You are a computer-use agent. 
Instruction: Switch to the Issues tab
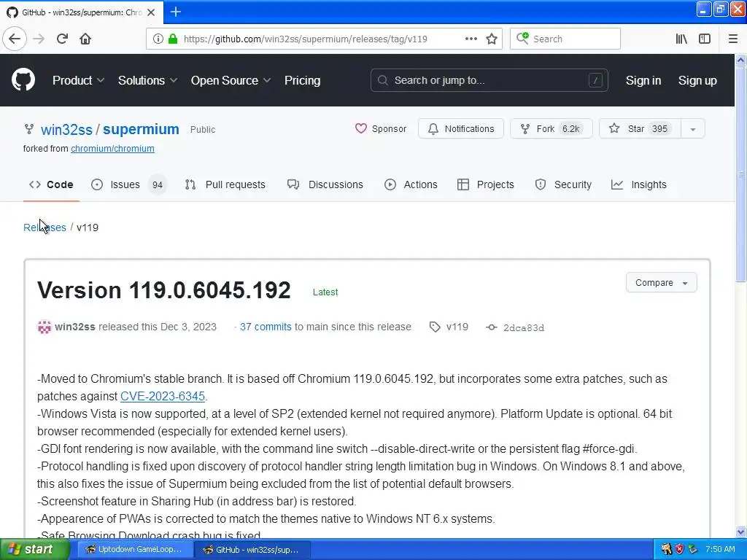[128, 184]
